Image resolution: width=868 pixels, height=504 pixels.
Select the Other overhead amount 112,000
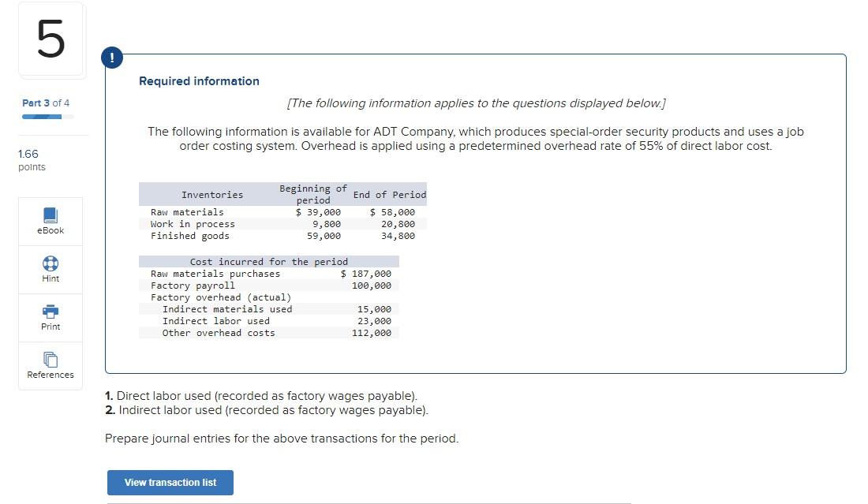click(372, 333)
